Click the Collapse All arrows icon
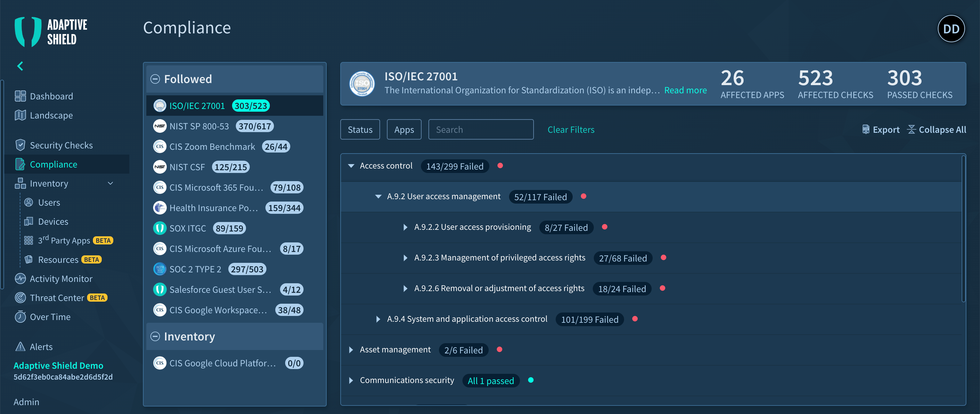 point(911,130)
